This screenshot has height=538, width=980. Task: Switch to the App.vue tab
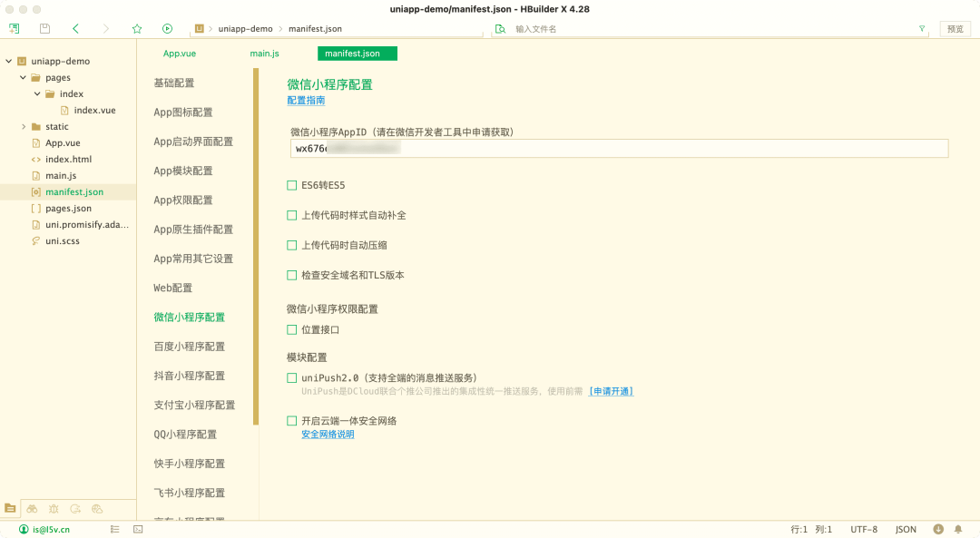click(180, 54)
